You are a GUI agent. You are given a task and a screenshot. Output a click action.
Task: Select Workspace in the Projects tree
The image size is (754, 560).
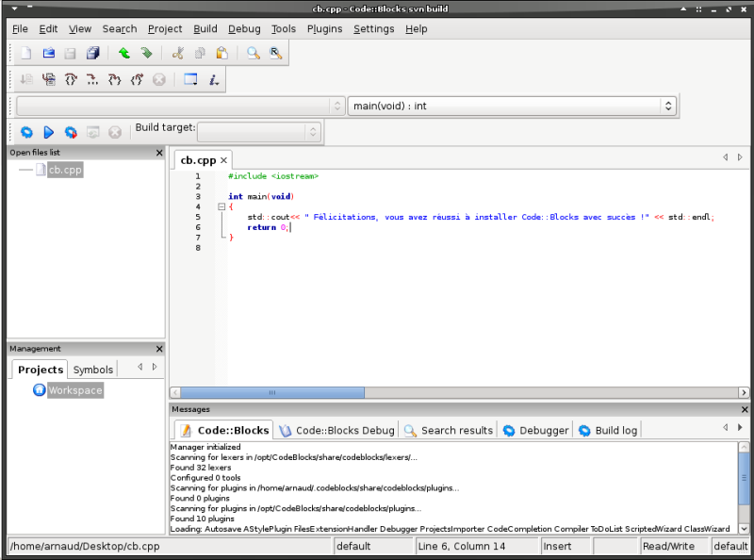pos(74,390)
